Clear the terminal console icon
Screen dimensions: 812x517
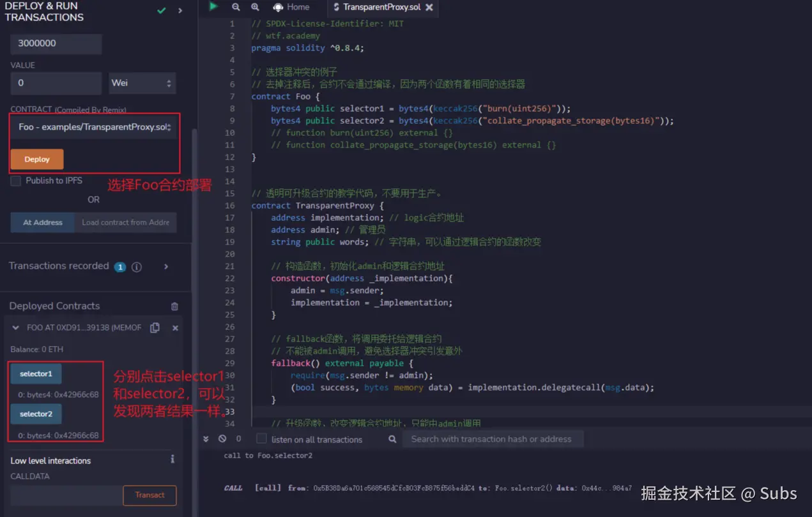click(222, 439)
